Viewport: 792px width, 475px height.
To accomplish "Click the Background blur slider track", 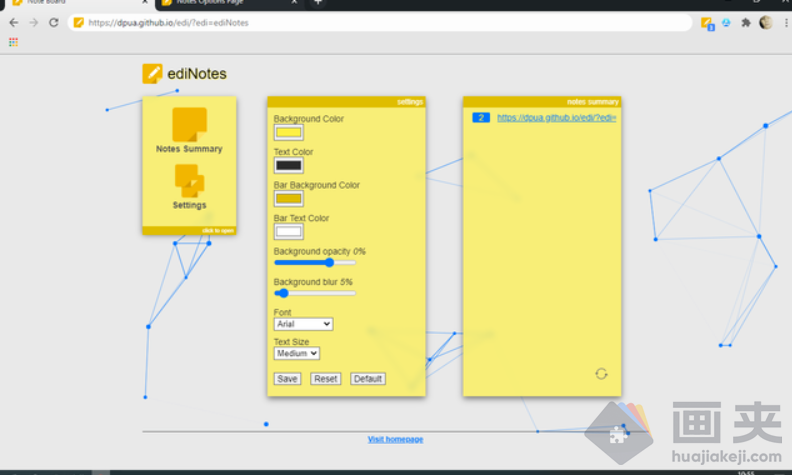I will point(315,294).
